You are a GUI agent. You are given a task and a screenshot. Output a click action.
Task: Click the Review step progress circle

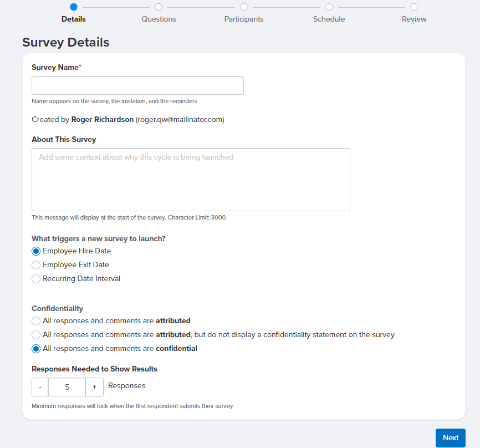click(413, 7)
